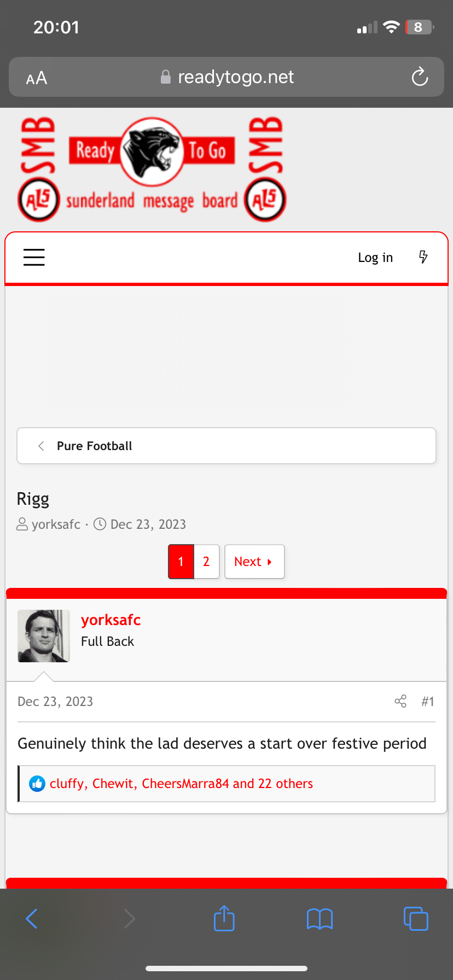Return to Pure Football breadcrumb

[94, 446]
